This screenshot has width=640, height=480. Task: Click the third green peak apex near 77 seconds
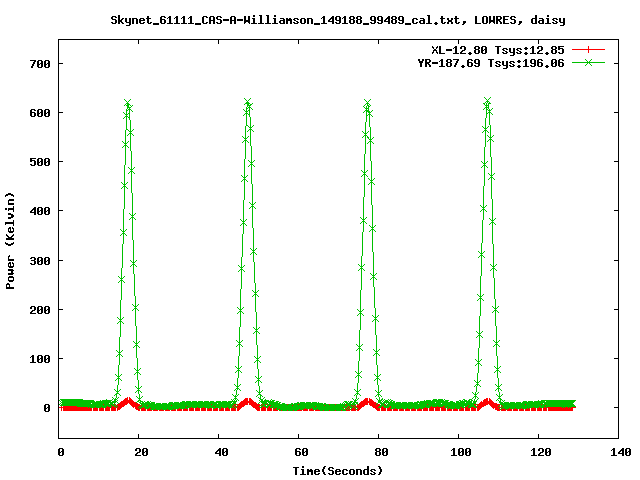click(x=367, y=103)
